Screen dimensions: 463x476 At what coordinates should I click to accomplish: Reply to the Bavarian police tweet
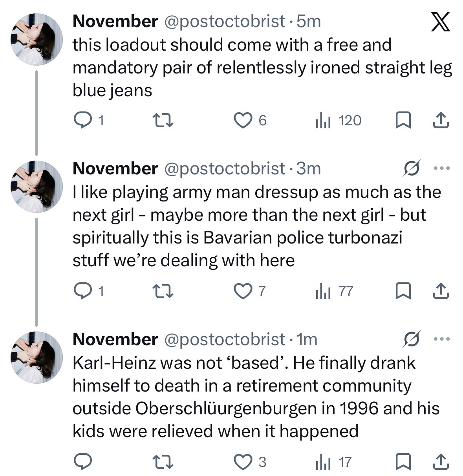(82, 291)
